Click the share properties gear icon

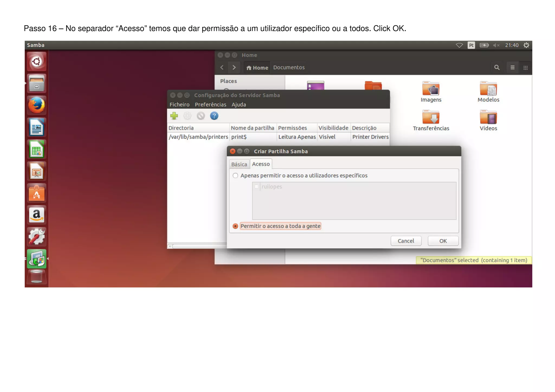pyautogui.click(x=187, y=116)
